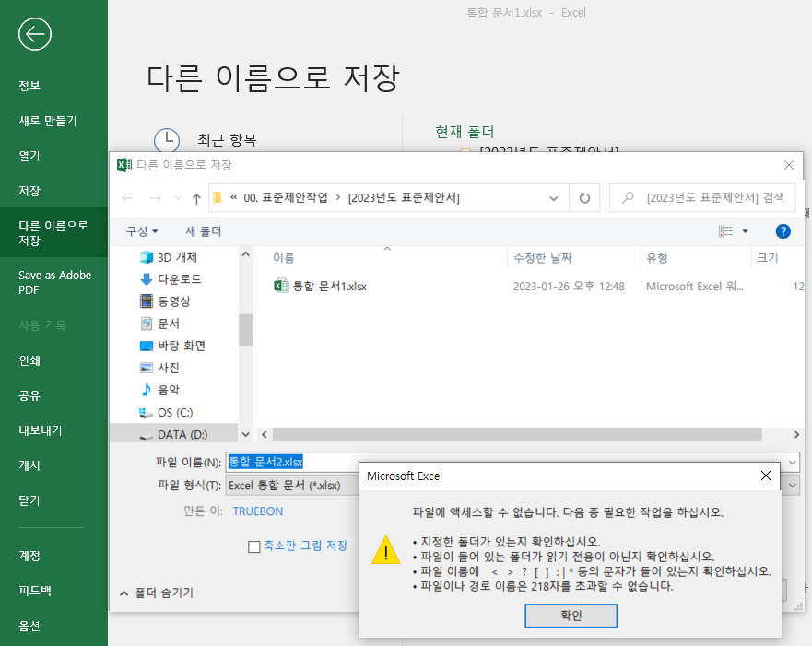This screenshot has height=646, width=812.
Task: Open the 구성 organize menu
Action: pos(142,231)
